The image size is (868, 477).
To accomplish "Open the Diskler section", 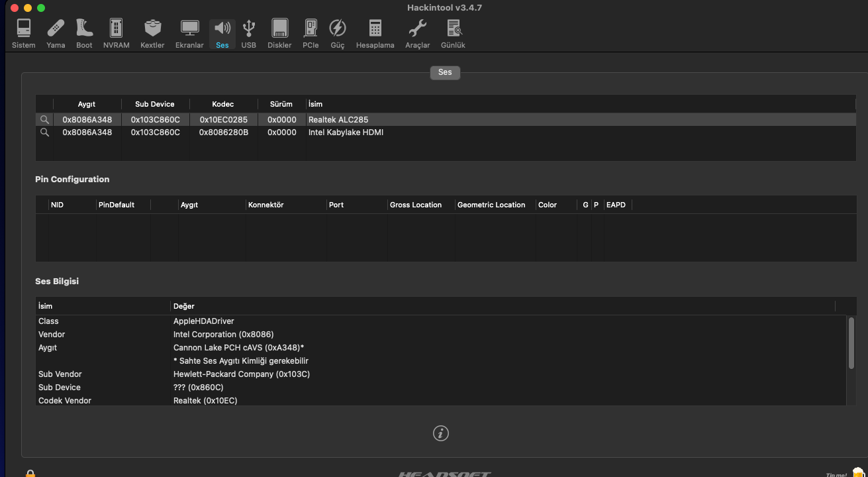I will pos(279,33).
